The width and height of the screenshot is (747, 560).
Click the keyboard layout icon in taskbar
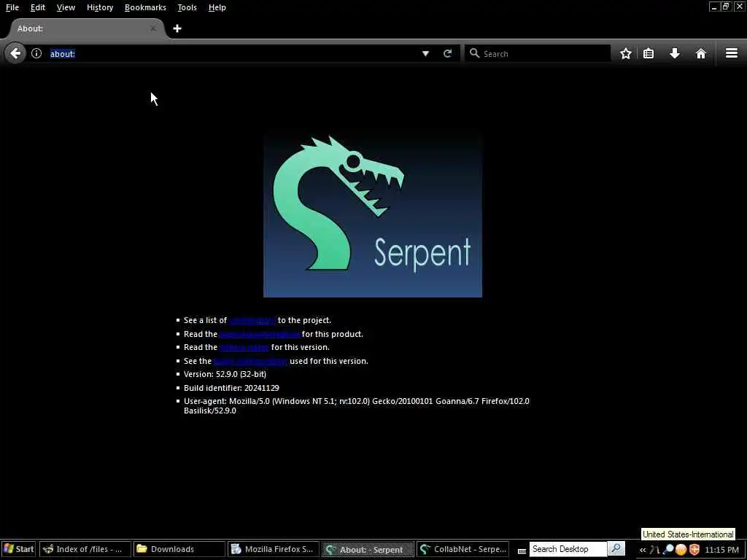(x=522, y=551)
